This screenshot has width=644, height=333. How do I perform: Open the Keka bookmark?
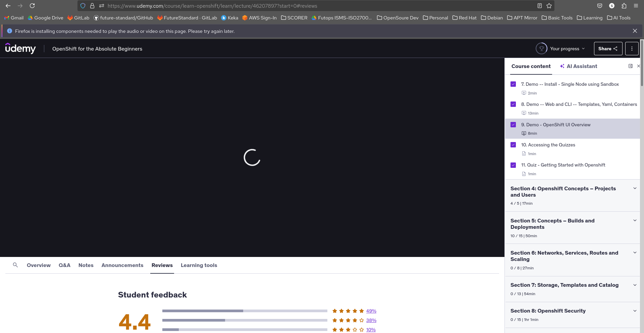230,18
